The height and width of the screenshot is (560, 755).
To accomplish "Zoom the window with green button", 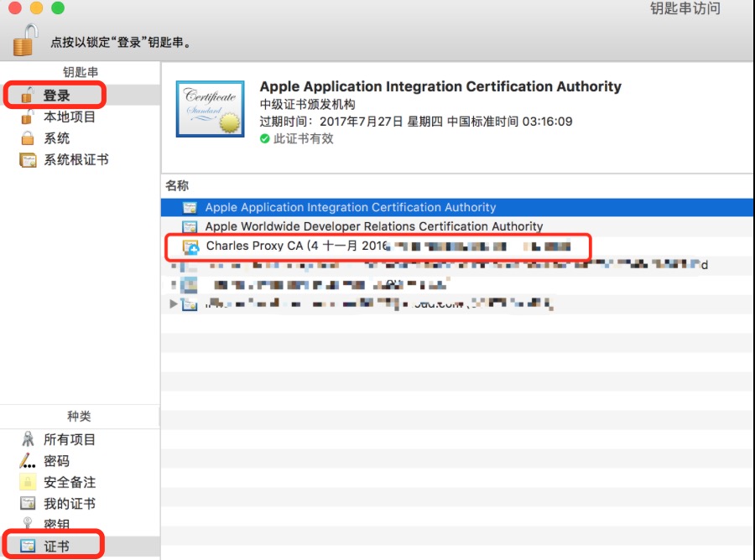I will click(x=58, y=8).
